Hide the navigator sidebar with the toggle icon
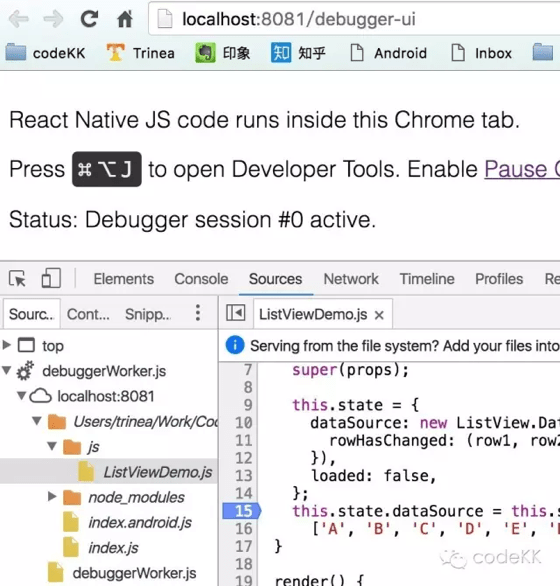This screenshot has width=560, height=586. coord(236,313)
